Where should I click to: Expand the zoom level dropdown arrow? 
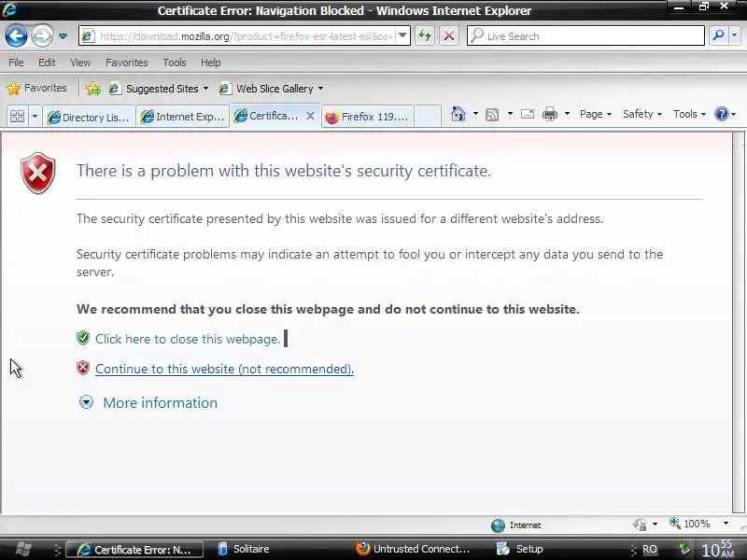(x=726, y=524)
